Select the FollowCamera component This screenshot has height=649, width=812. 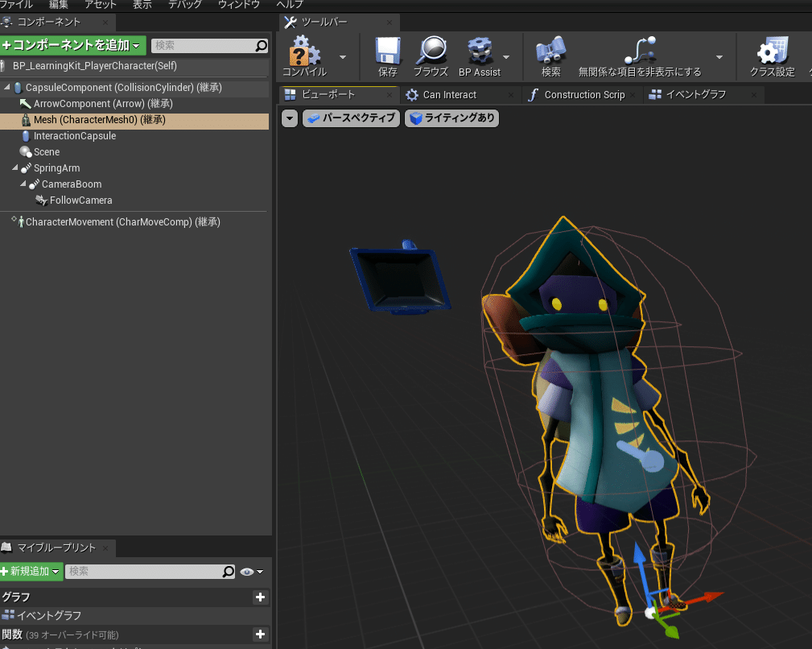click(80, 200)
